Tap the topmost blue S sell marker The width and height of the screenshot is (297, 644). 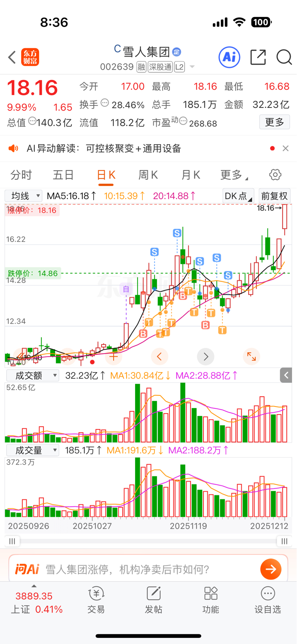coord(177,233)
